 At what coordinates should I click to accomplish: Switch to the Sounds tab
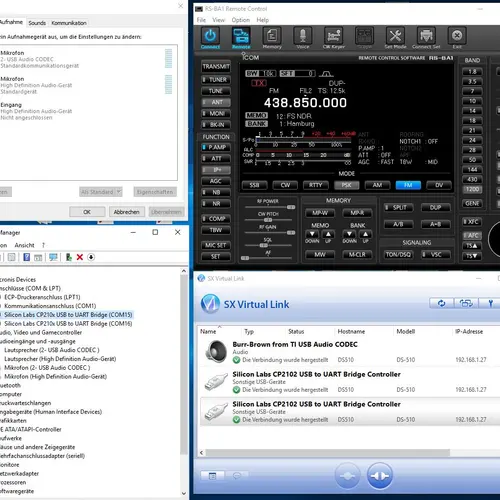(37, 23)
